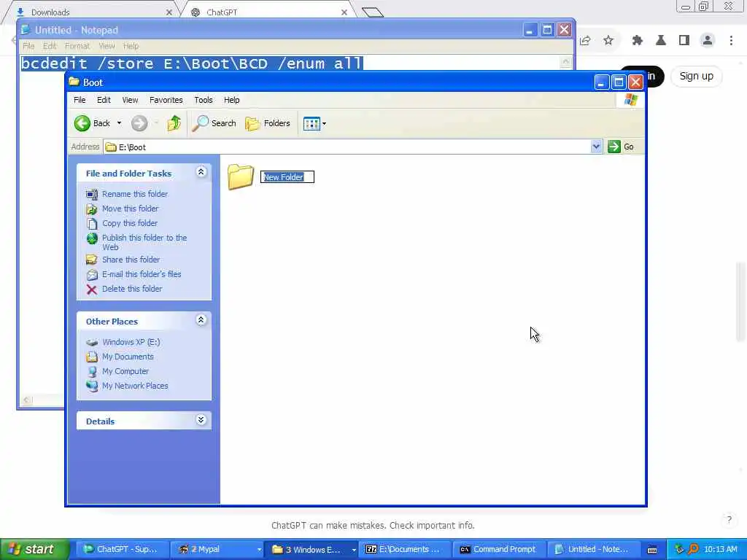This screenshot has width=747, height=560.
Task: Open the Tools menu in Explorer
Action: coord(204,100)
